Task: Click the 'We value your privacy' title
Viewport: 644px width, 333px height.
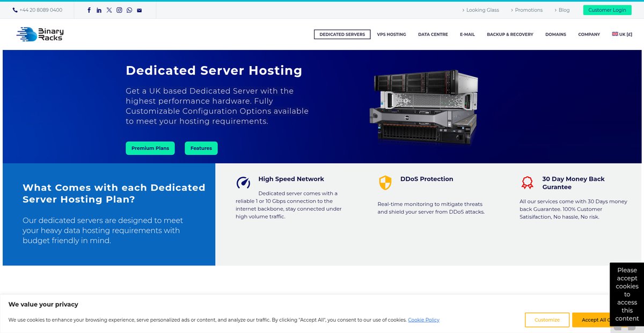Action: coord(43,305)
